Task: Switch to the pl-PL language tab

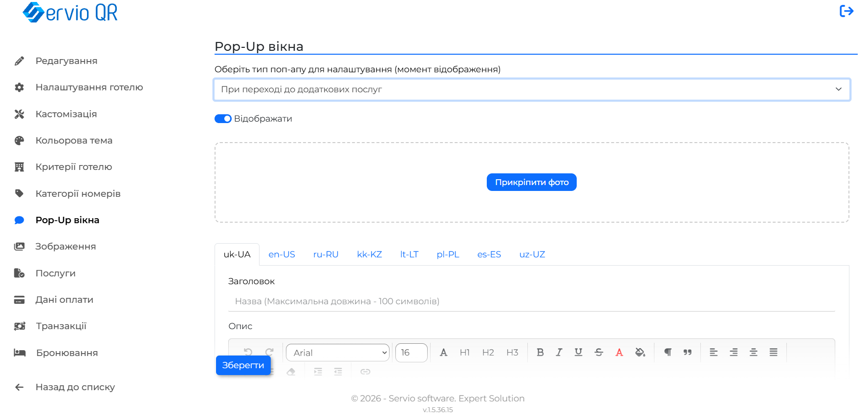Action: (x=448, y=254)
